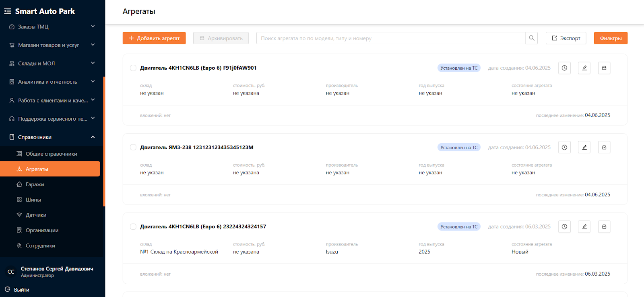The image size is (644, 297).
Task: Archive the ЯМЗ-238 engine via its icon
Action: point(604,148)
